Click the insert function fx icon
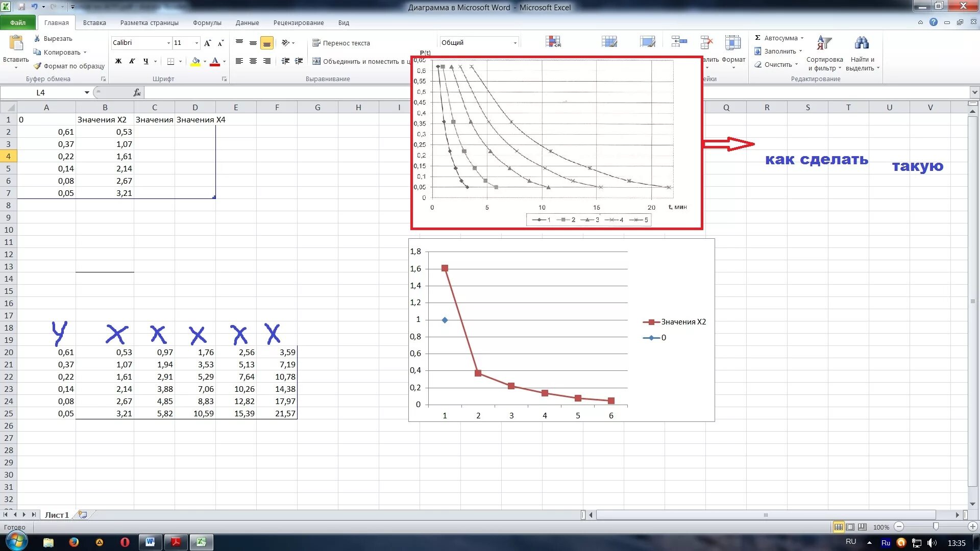 point(137,92)
